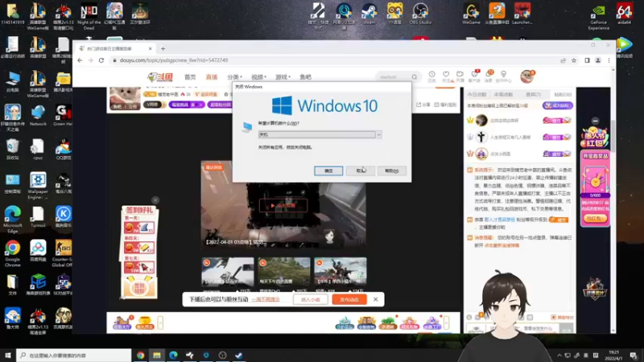644x362 pixels.
Task: Launch WeGame from the desktop
Action: tap(471, 14)
